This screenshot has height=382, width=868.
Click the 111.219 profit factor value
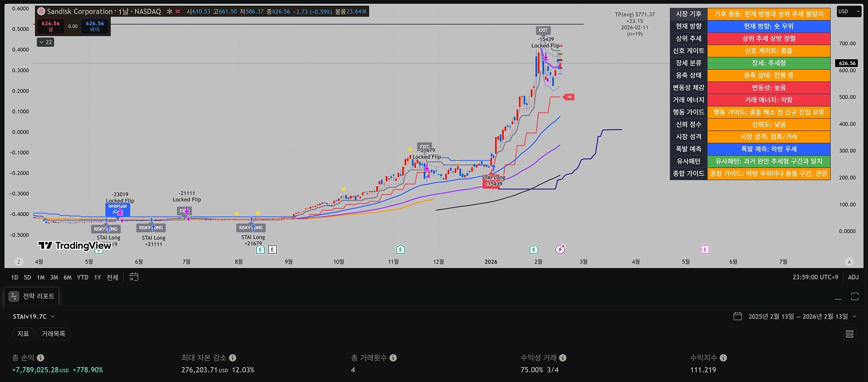tap(703, 370)
